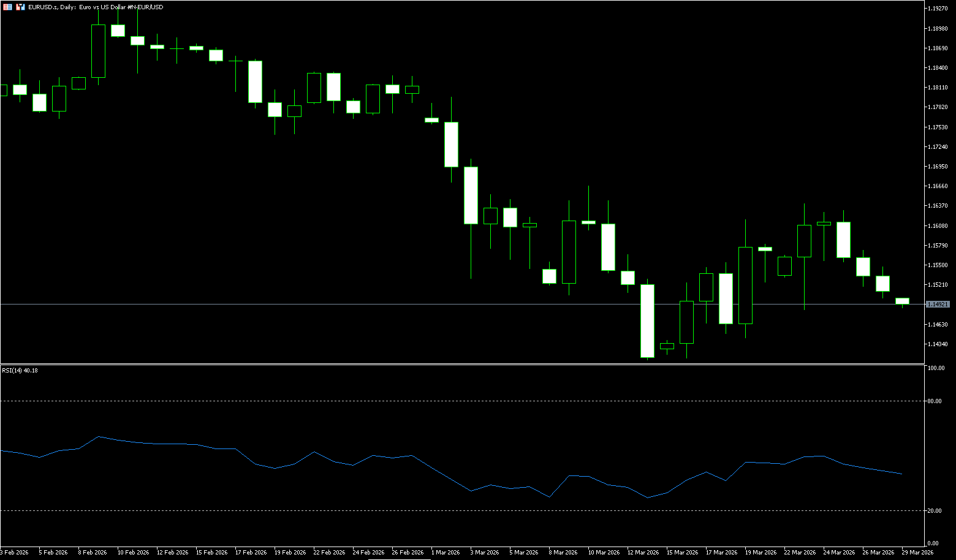Click the one-click trading panel icon
The image size is (956, 560).
click(x=8, y=7)
